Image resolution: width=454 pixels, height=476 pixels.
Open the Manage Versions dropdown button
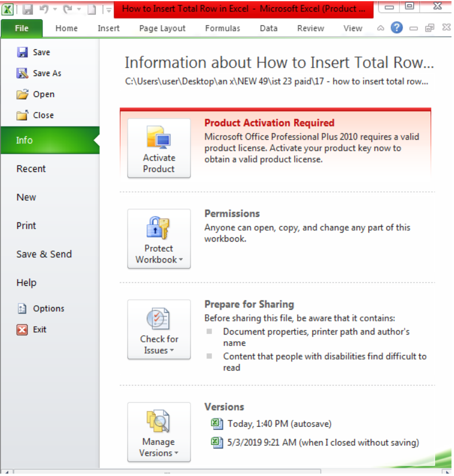159,433
